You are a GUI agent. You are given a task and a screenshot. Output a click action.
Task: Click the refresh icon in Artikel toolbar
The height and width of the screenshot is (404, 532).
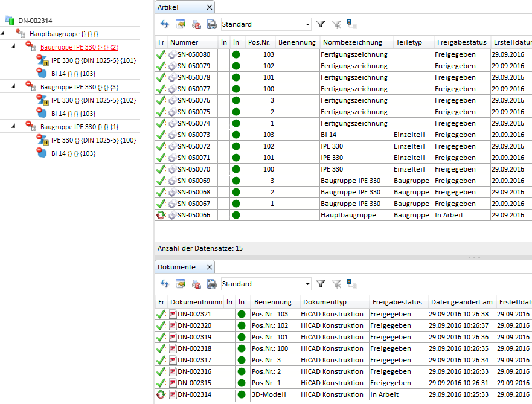click(164, 24)
